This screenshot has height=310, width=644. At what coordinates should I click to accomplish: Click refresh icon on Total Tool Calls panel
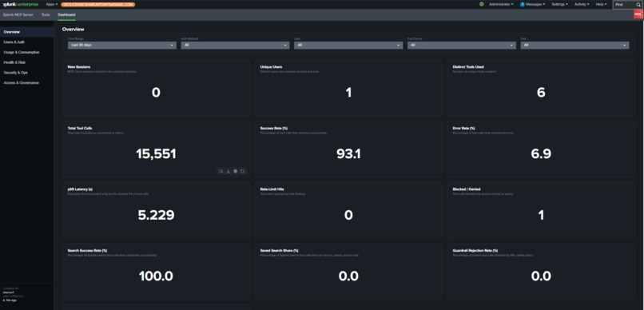click(x=243, y=171)
